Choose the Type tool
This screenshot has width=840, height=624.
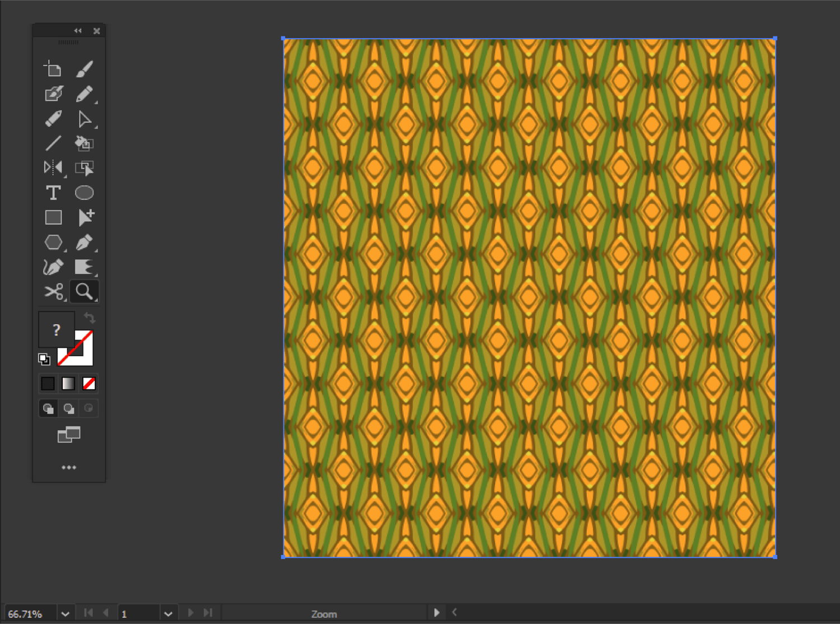[x=53, y=192]
